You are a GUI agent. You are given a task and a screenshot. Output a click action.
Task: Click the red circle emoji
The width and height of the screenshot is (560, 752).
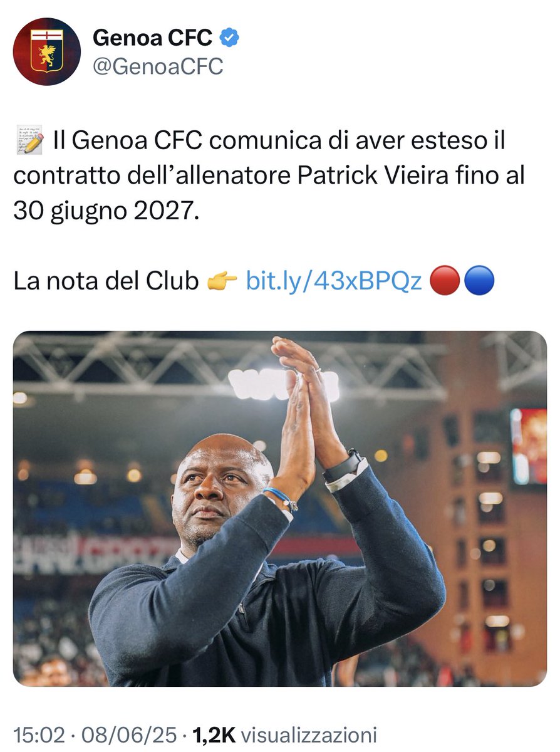coord(445,282)
